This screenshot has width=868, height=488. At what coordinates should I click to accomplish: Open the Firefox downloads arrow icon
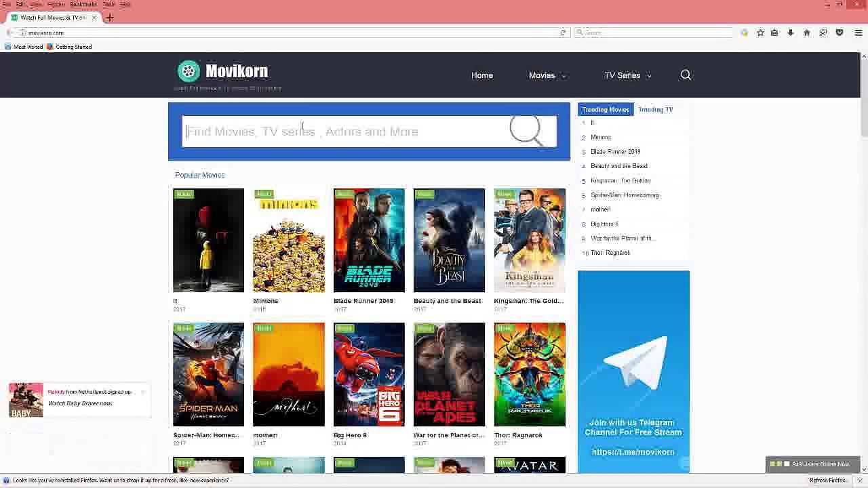(x=790, y=33)
